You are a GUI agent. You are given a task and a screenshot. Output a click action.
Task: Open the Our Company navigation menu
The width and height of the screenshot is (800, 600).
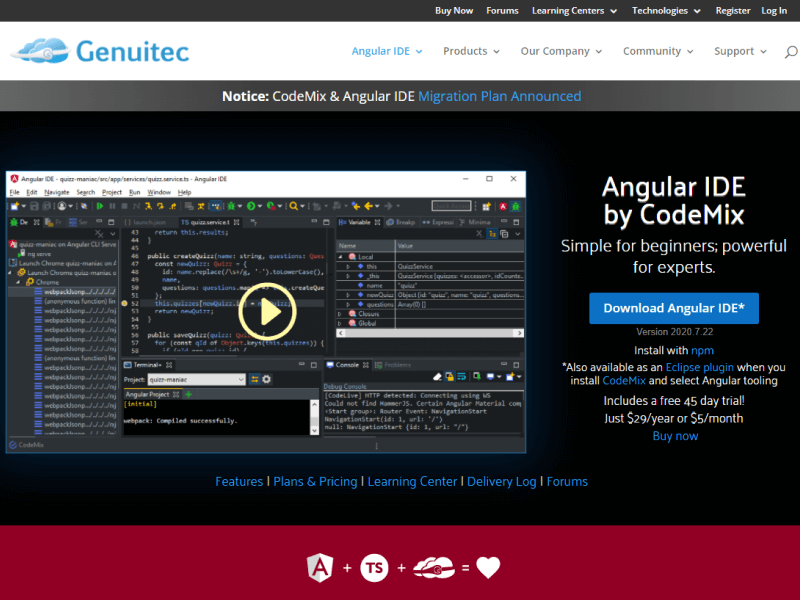561,51
